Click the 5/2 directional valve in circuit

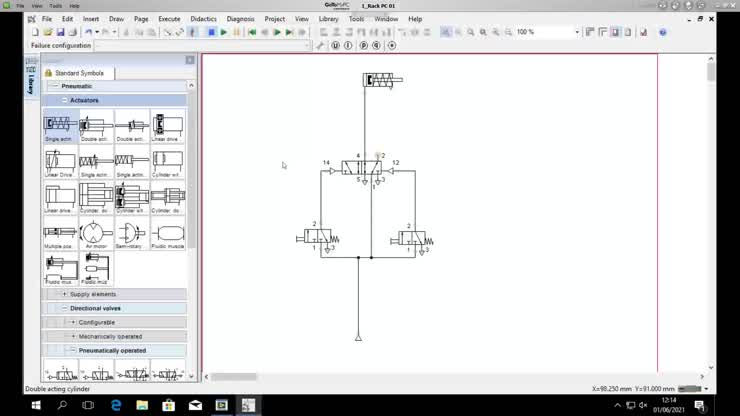tap(362, 168)
